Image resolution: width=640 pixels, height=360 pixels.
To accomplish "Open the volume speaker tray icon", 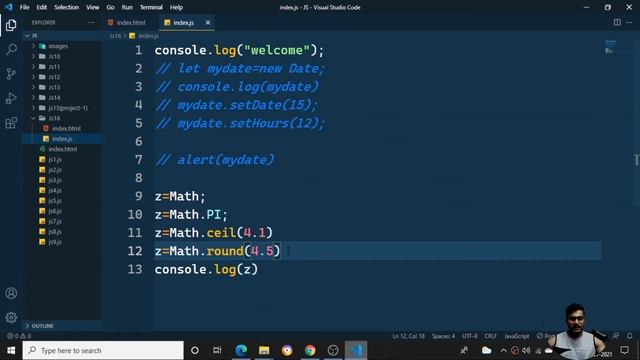I will click(x=526, y=350).
